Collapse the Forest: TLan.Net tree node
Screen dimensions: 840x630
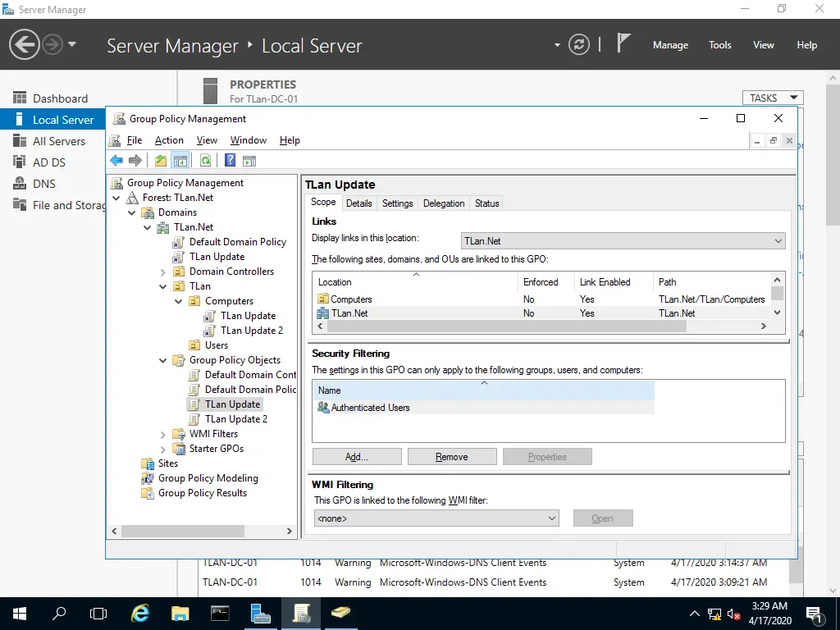pos(116,198)
